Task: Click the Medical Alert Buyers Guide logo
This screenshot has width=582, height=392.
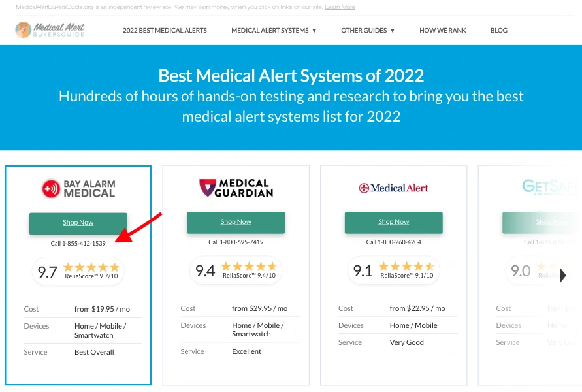Action: pos(50,30)
